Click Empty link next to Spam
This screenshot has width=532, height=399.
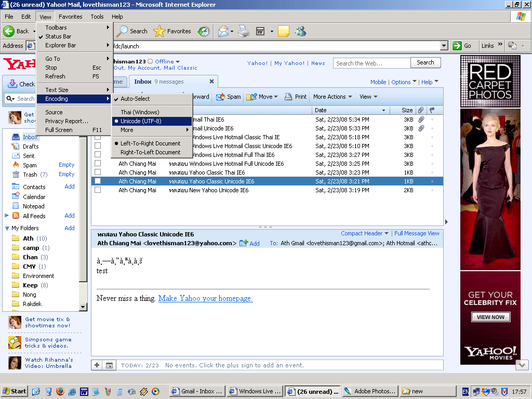[66, 165]
